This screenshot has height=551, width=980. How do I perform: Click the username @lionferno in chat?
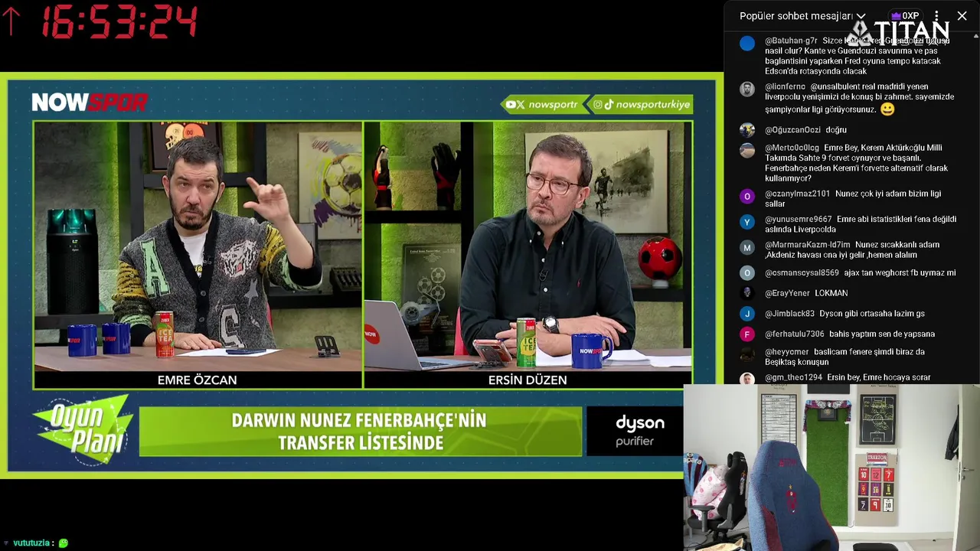click(x=786, y=86)
